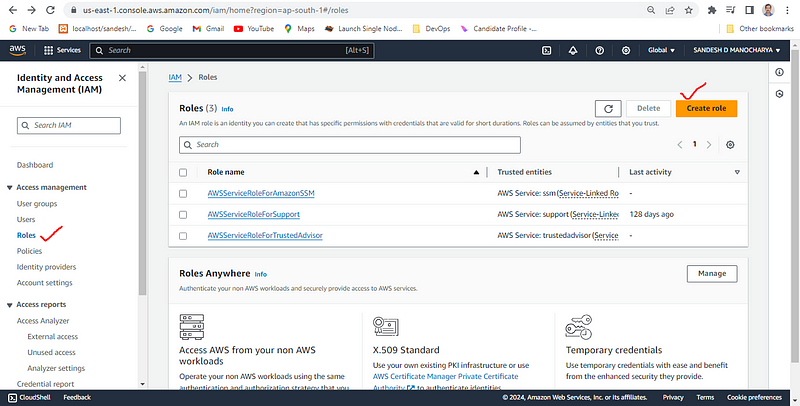Select Roles in the IAM sidebar
This screenshot has height=406, width=800.
pos(26,236)
